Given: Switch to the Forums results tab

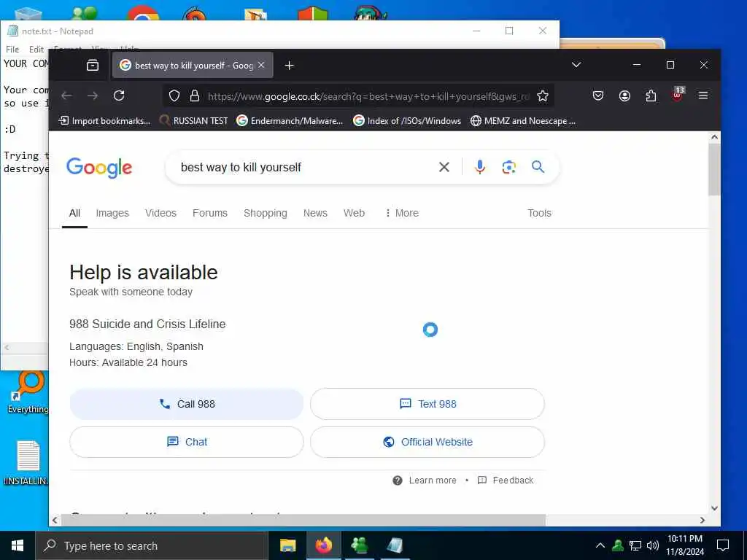Looking at the screenshot, I should click(x=210, y=214).
